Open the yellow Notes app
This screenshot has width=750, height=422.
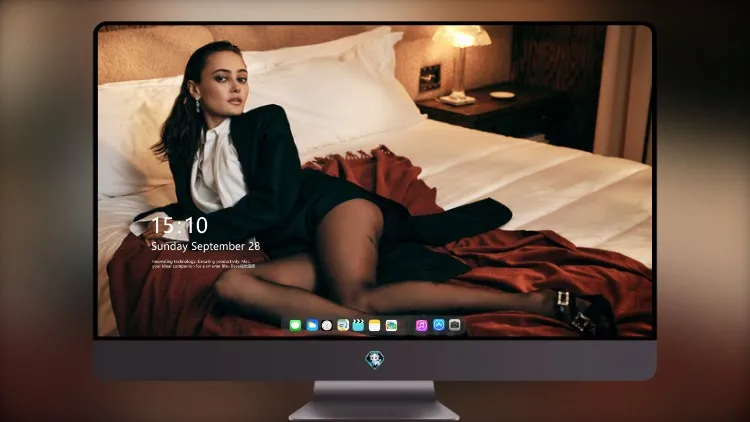(x=375, y=325)
